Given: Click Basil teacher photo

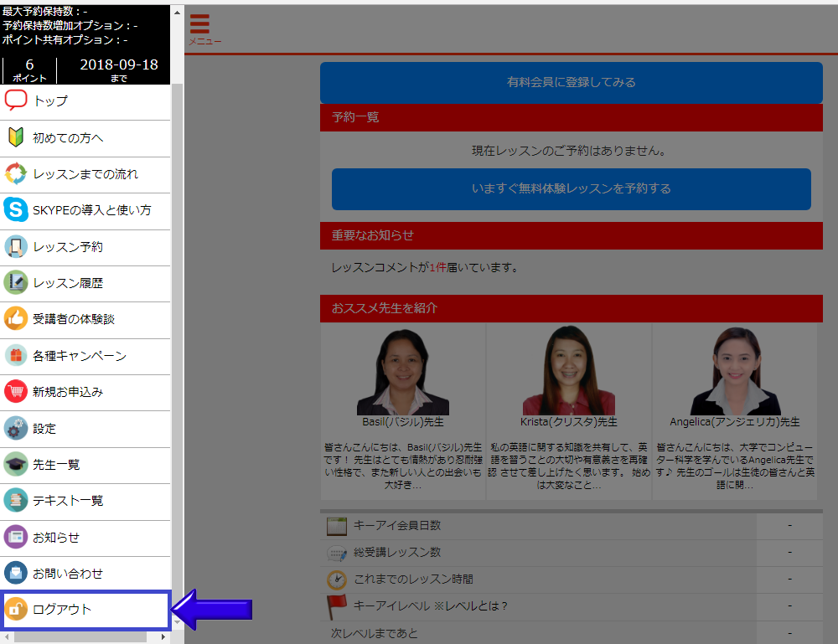Looking at the screenshot, I should [x=403, y=372].
